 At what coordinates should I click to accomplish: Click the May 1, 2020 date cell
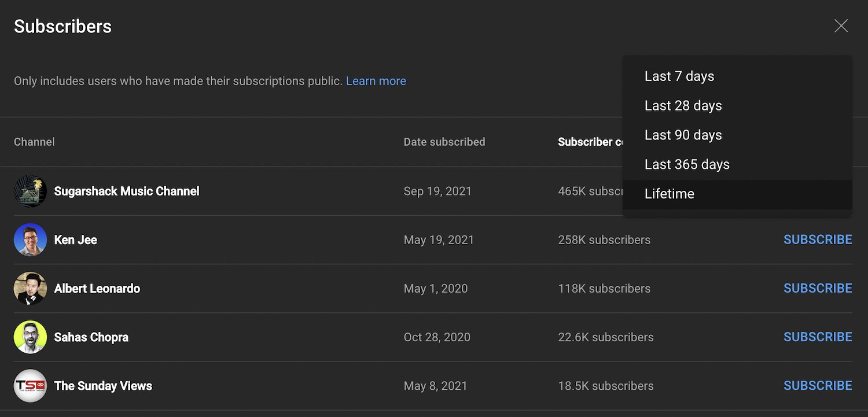pos(436,289)
